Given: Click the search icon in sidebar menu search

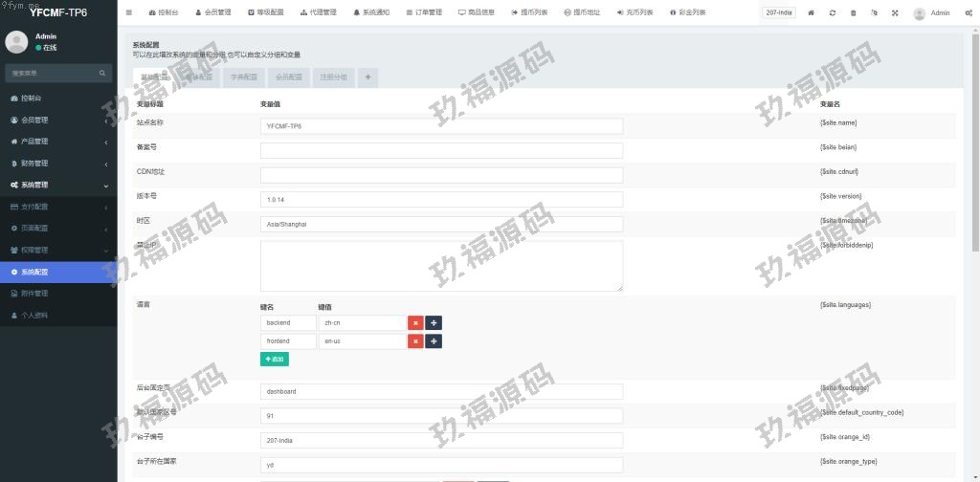Looking at the screenshot, I should click(x=102, y=73).
